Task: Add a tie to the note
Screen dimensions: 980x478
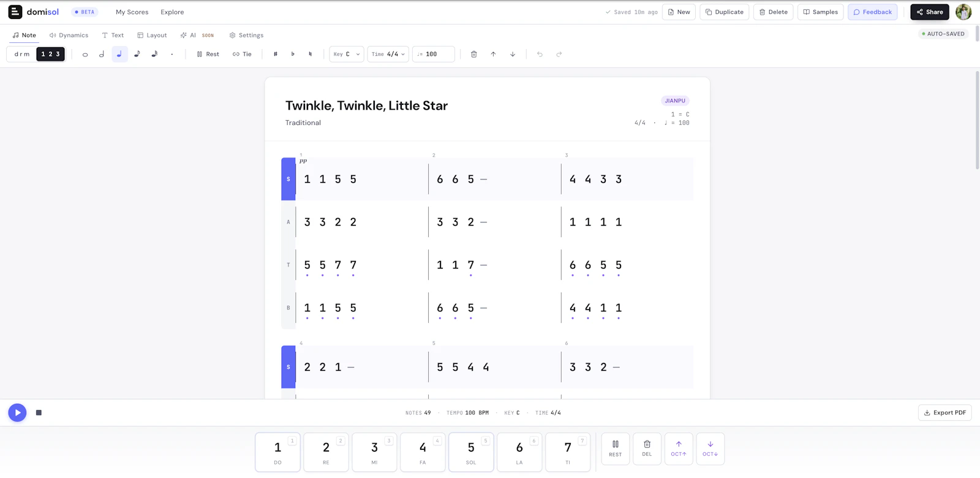Action: click(x=243, y=54)
